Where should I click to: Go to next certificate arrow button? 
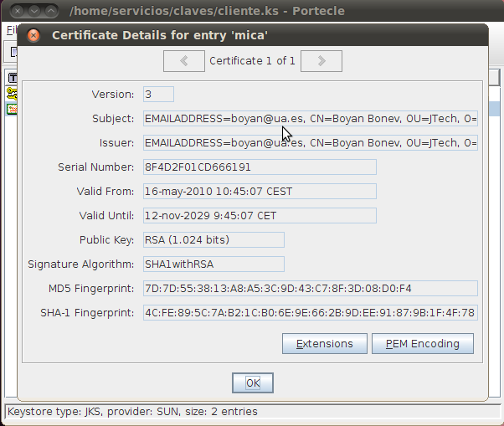click(321, 61)
